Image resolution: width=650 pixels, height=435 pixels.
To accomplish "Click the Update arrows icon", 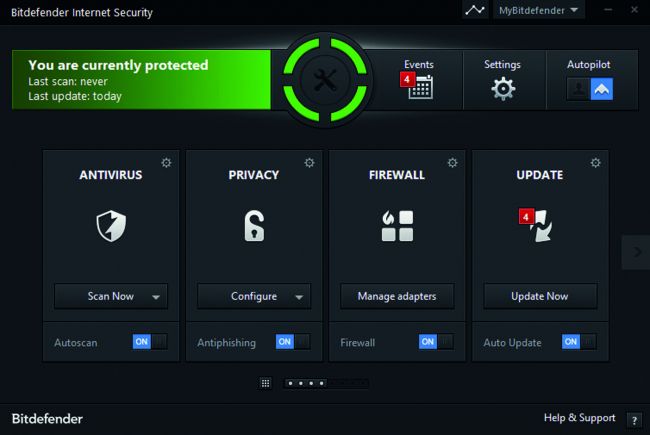I will [540, 227].
